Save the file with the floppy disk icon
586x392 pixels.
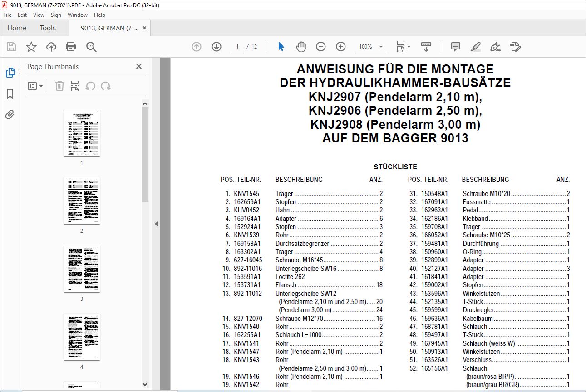(x=11, y=47)
